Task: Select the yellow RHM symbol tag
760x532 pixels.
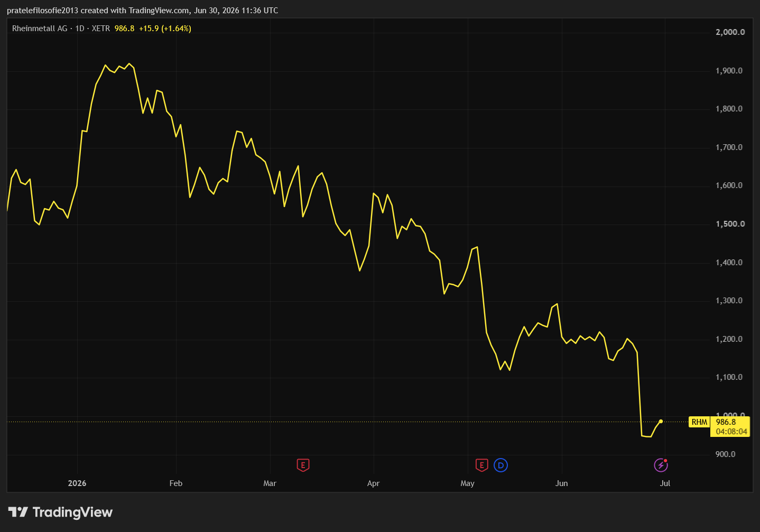Action: 700,422
